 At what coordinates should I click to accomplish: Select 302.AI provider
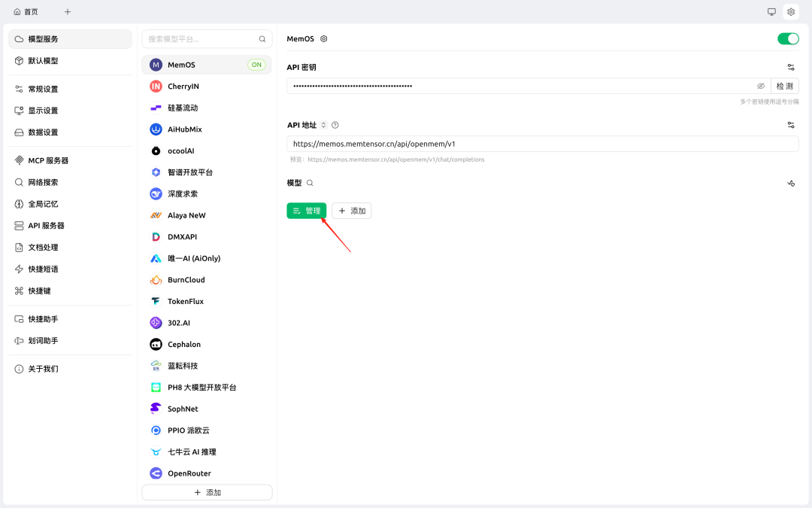(x=207, y=323)
